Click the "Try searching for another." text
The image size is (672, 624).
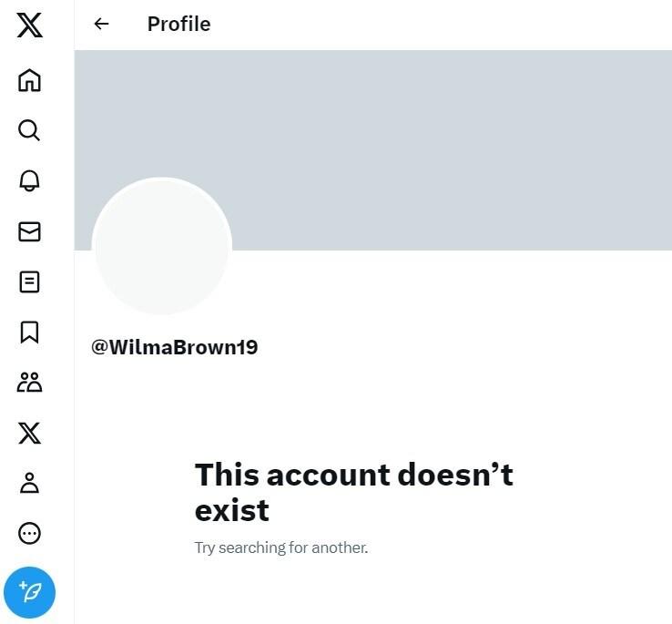(x=280, y=548)
